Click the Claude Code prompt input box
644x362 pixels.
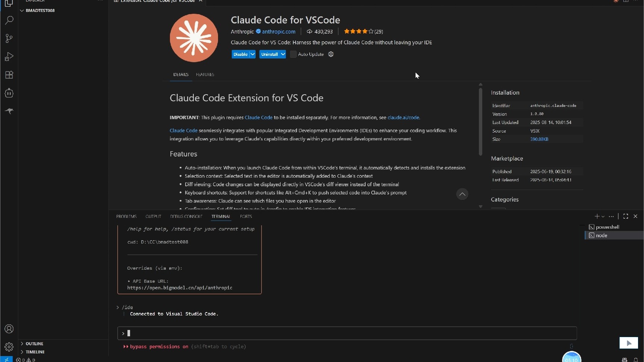347,333
